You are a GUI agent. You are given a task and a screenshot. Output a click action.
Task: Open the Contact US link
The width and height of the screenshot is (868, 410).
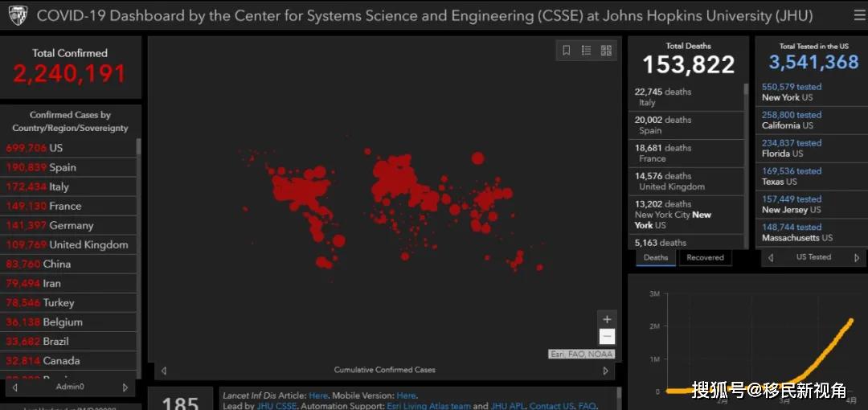[x=551, y=406]
